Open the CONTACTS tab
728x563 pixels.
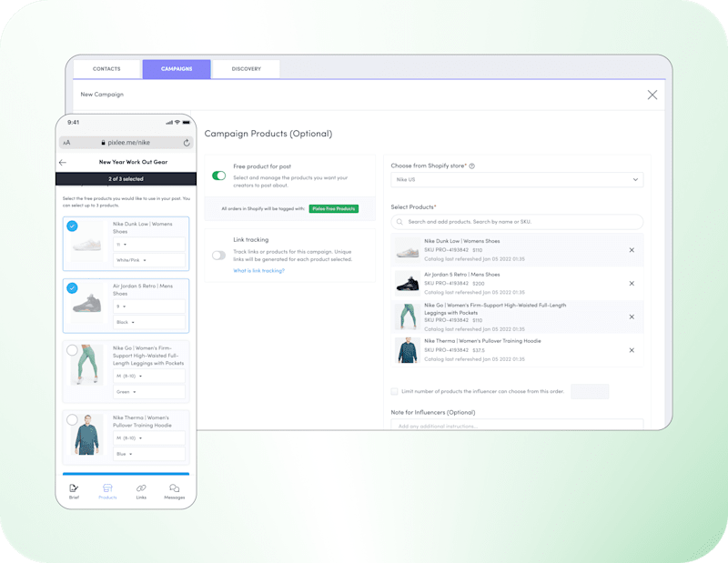(x=106, y=69)
